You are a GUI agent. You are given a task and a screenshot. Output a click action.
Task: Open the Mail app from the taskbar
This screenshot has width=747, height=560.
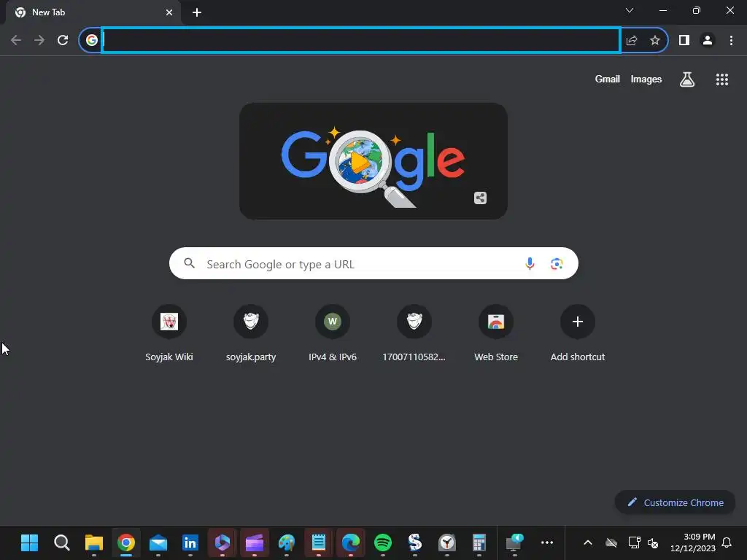click(158, 542)
